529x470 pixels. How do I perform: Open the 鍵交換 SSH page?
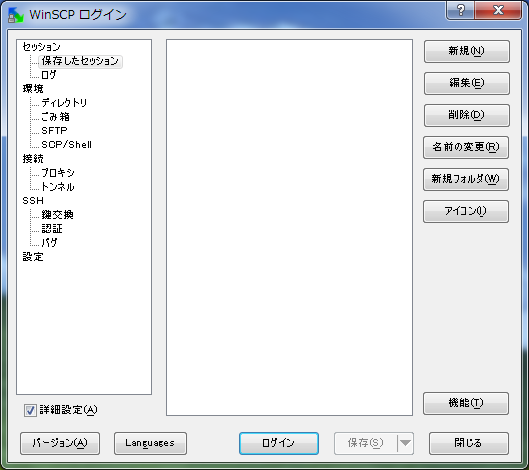point(57,215)
